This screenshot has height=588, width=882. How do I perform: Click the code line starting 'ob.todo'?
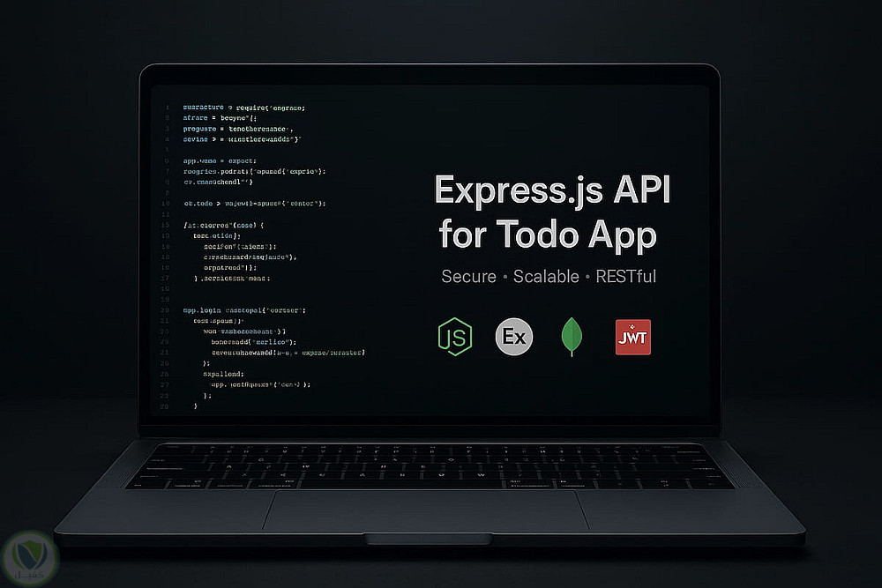254,204
